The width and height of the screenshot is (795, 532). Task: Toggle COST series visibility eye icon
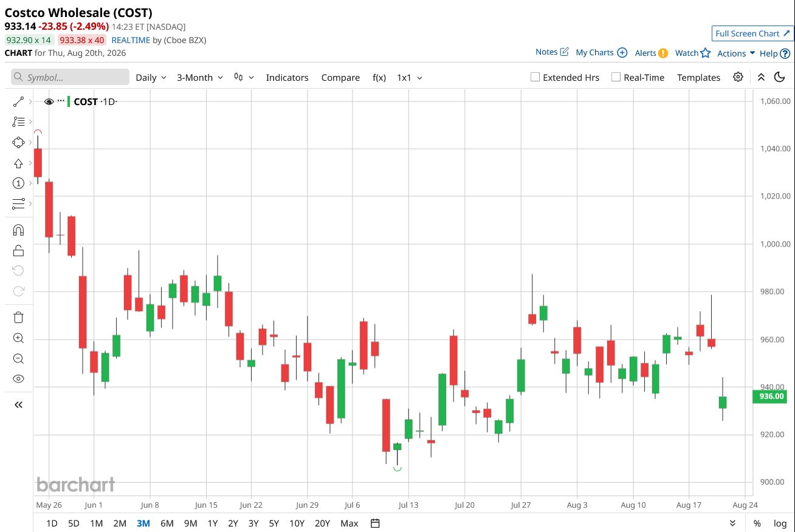coord(49,102)
